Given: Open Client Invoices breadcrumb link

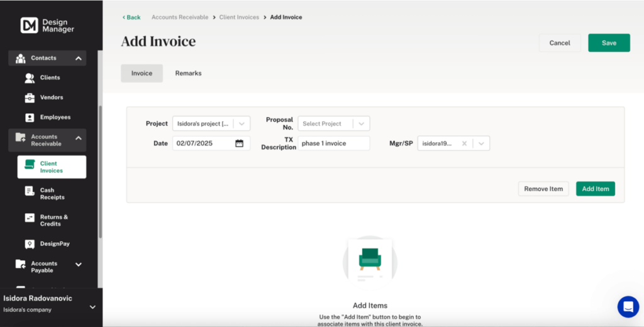Looking at the screenshot, I should [x=239, y=17].
